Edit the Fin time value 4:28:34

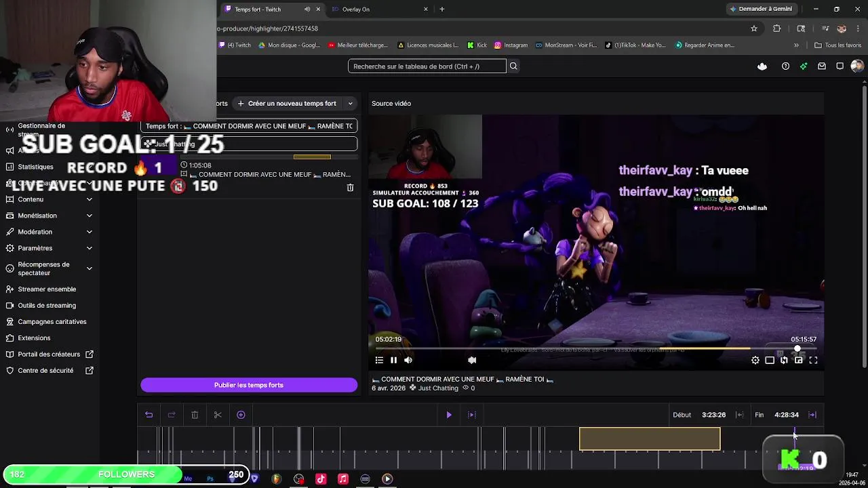(787, 415)
